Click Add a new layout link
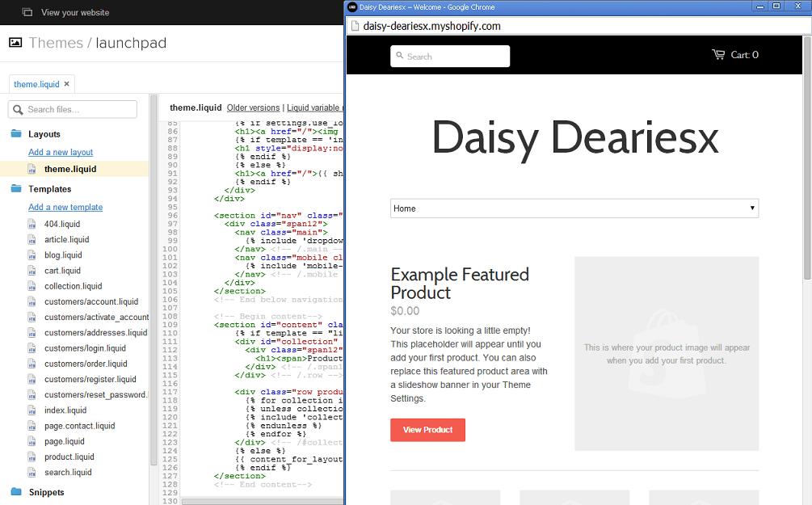Viewport: 812px width, 505px height. tap(61, 152)
